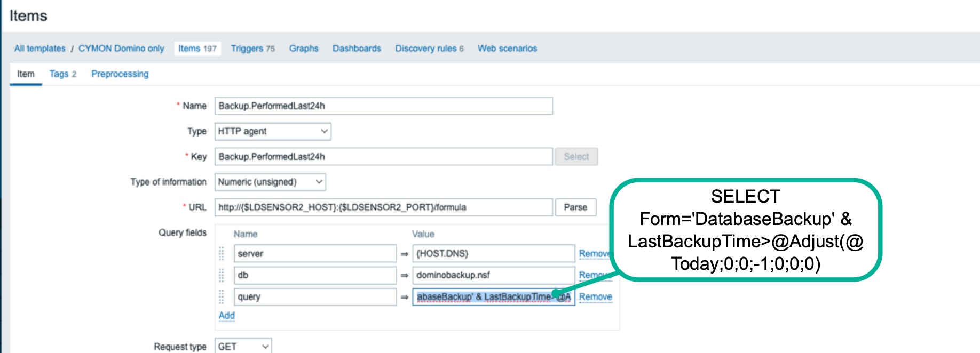Go to the Graphs tab
Screen dimensions: 980x353
tap(304, 49)
